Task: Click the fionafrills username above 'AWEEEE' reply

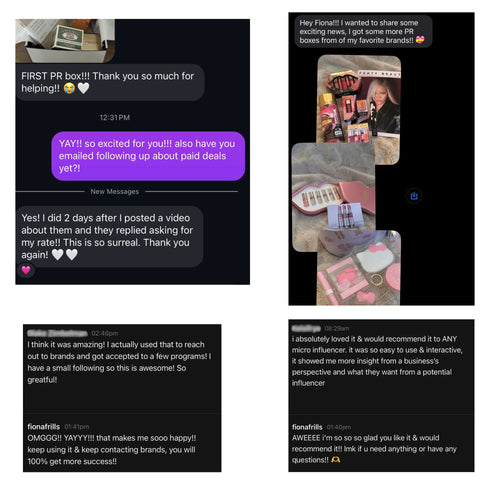Action: [x=307, y=427]
